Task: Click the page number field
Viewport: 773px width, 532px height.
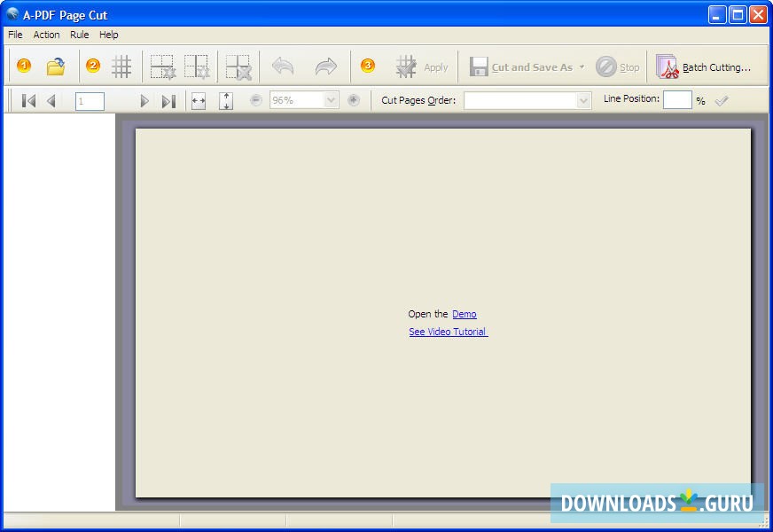Action: pos(90,101)
